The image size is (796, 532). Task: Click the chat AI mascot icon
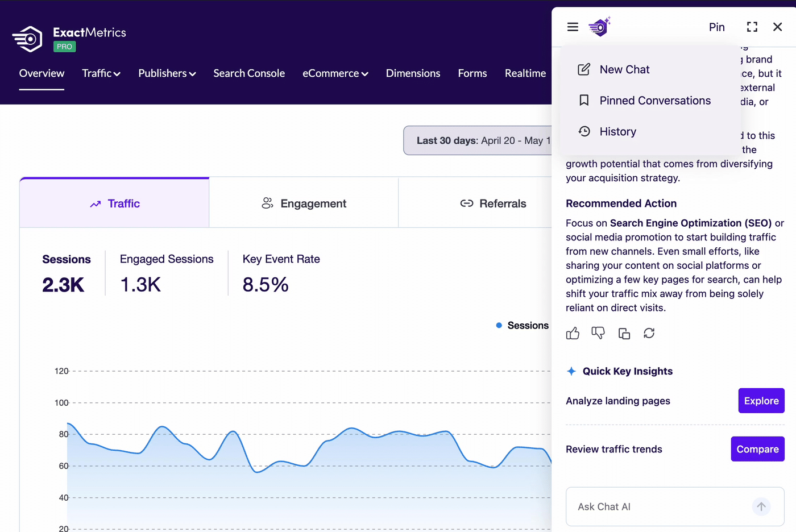click(599, 26)
